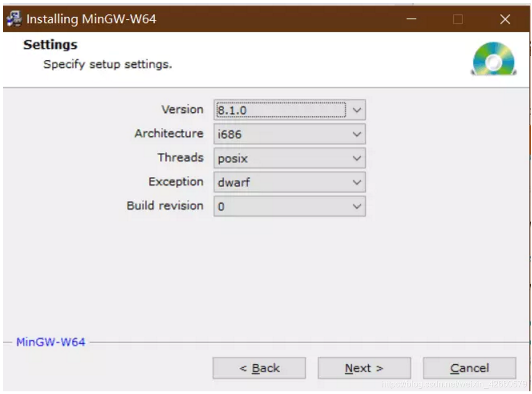The image size is (532, 394).
Task: Click the installer icon in title bar
Action: (x=14, y=19)
